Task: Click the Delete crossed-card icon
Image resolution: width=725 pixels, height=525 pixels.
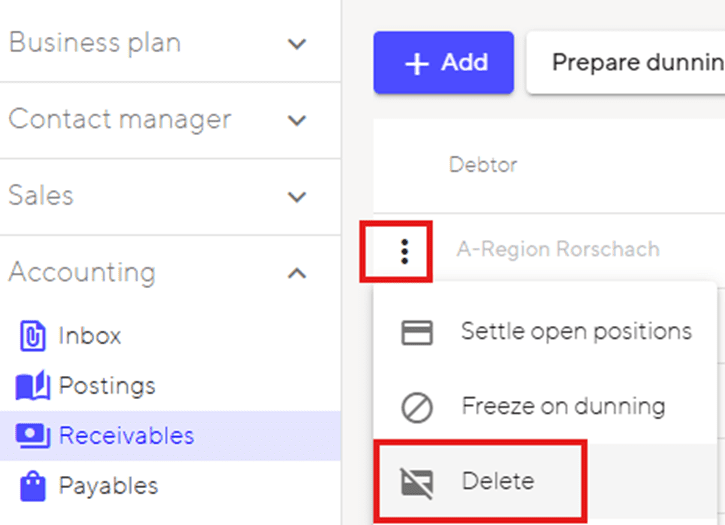Action: 416,482
